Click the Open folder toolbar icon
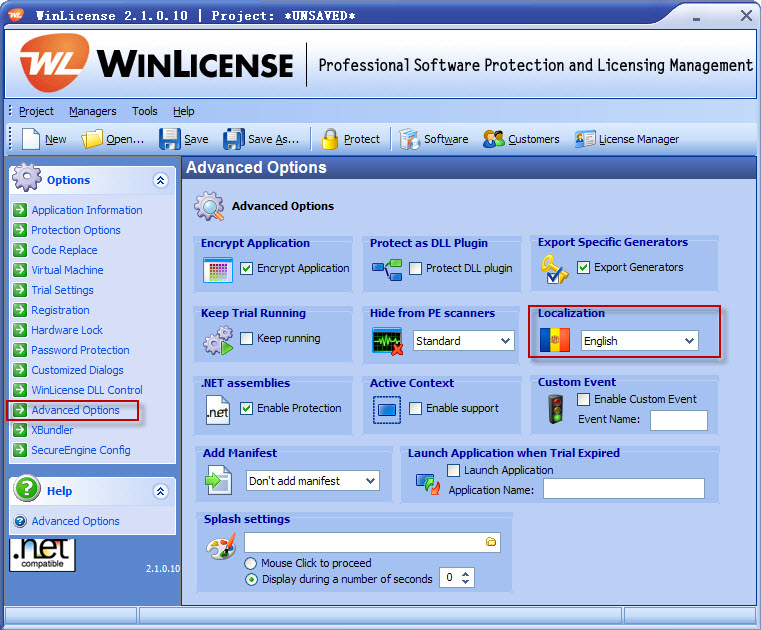The height and width of the screenshot is (630, 761). (x=93, y=139)
